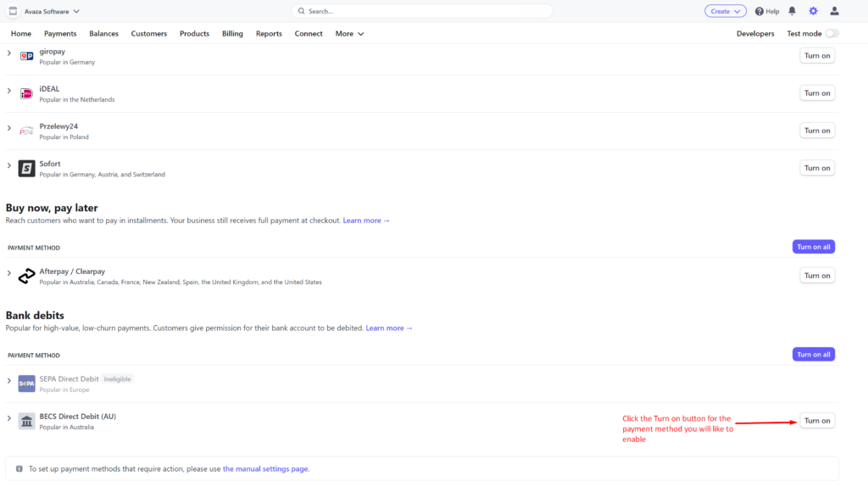Open the notifications bell icon
Image resolution: width=868 pixels, height=487 pixels.
793,11
